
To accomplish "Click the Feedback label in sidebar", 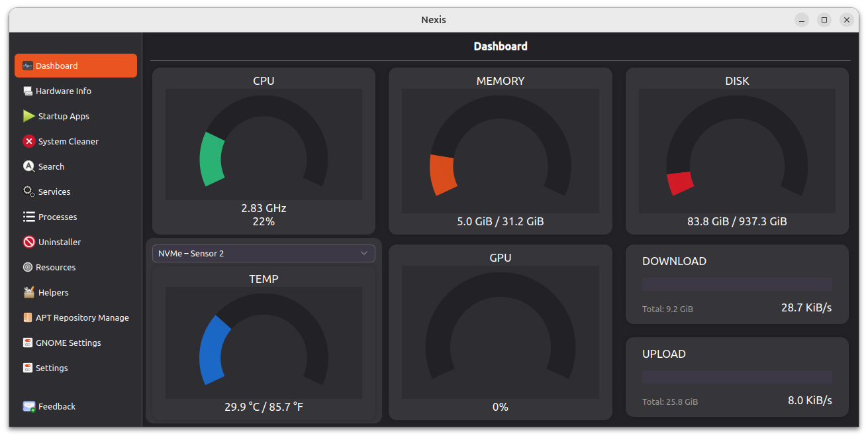I will [57, 406].
